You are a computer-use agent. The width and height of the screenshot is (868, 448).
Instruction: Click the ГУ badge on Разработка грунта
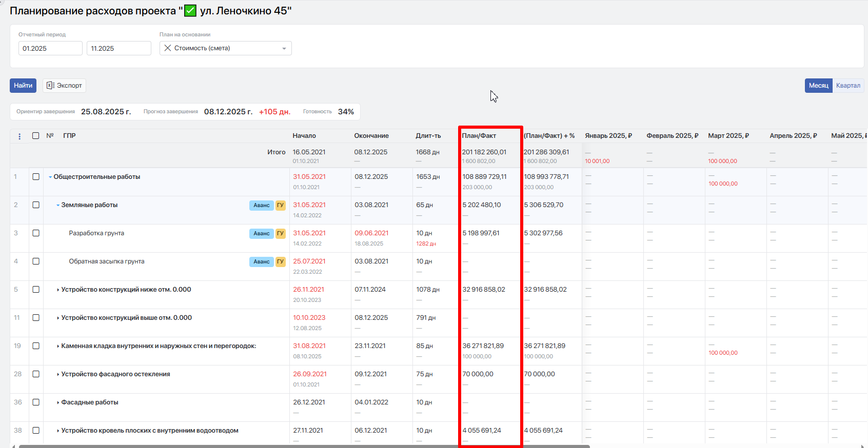280,234
